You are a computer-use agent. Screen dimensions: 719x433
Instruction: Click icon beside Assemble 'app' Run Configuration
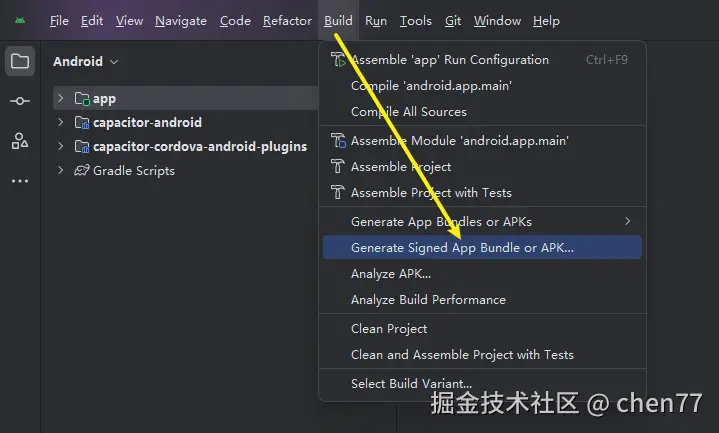click(x=338, y=60)
